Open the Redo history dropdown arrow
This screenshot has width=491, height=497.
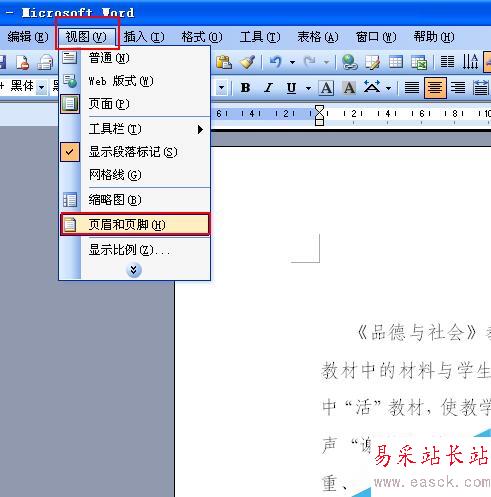(x=327, y=62)
